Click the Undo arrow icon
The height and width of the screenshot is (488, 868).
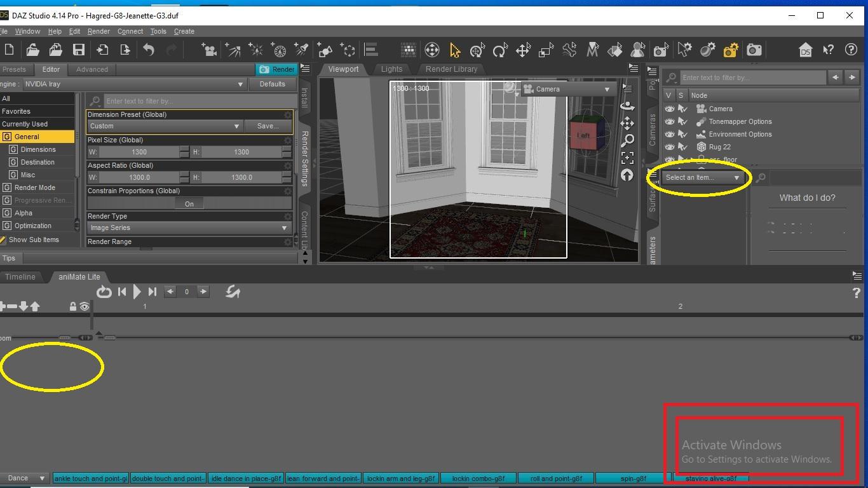click(149, 50)
